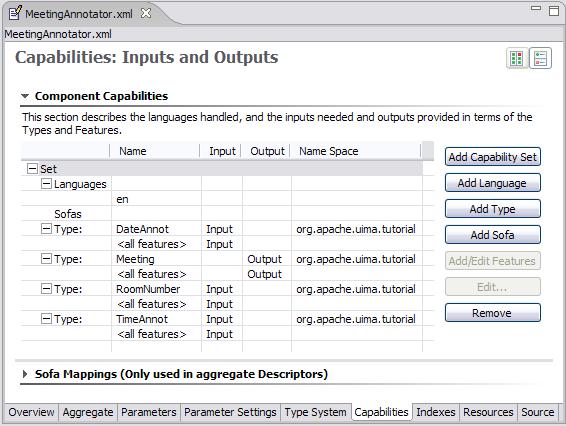566x426 pixels.
Task: Click namespace cell of DateAnnot row
Action: (x=356, y=229)
